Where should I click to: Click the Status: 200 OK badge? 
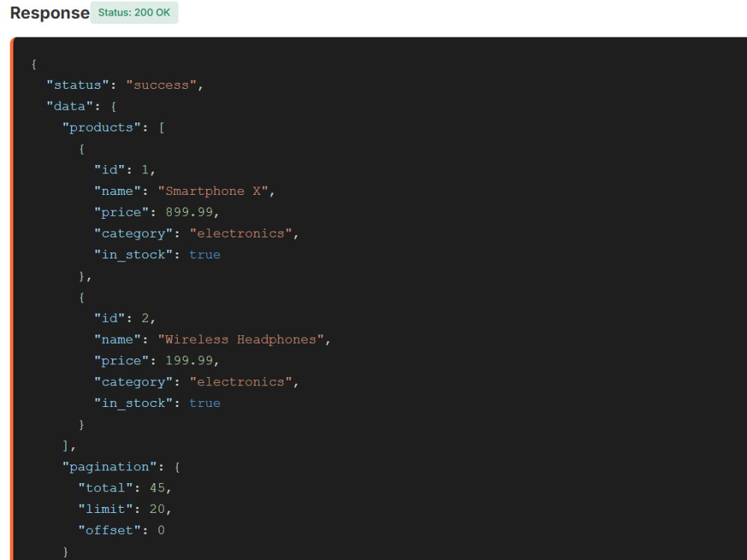point(134,13)
